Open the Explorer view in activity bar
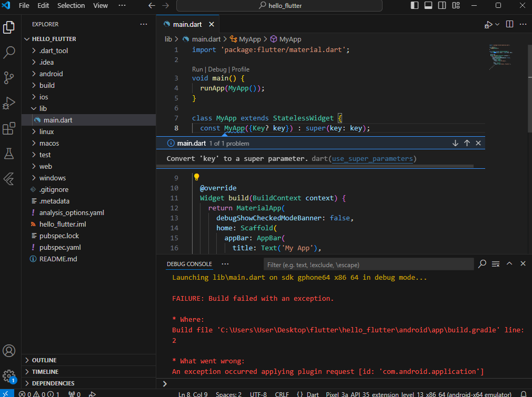The height and width of the screenshot is (397, 532). 9,27
